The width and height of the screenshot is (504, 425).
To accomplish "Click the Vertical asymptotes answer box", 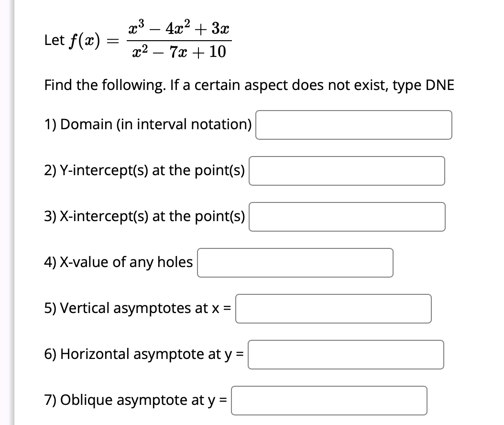I will click(333, 309).
